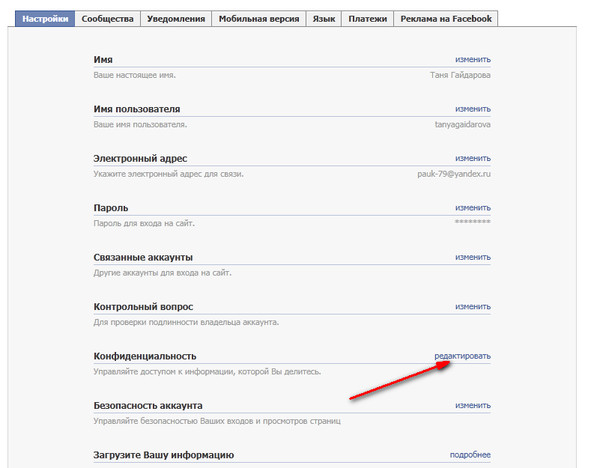This screenshot has width=600, height=468.
Task: Select the Конфиденциальность section heading
Action: [145, 356]
